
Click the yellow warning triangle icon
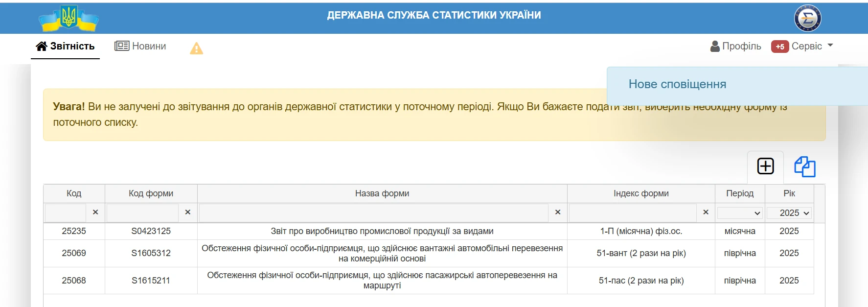pyautogui.click(x=196, y=48)
